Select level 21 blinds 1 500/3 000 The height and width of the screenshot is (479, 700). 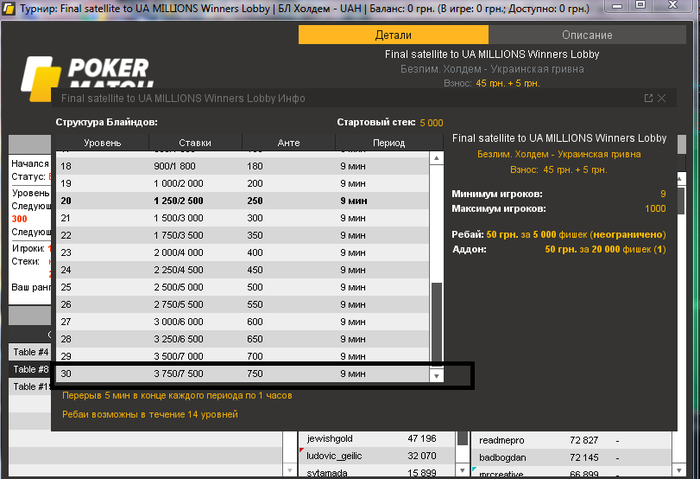click(242, 218)
